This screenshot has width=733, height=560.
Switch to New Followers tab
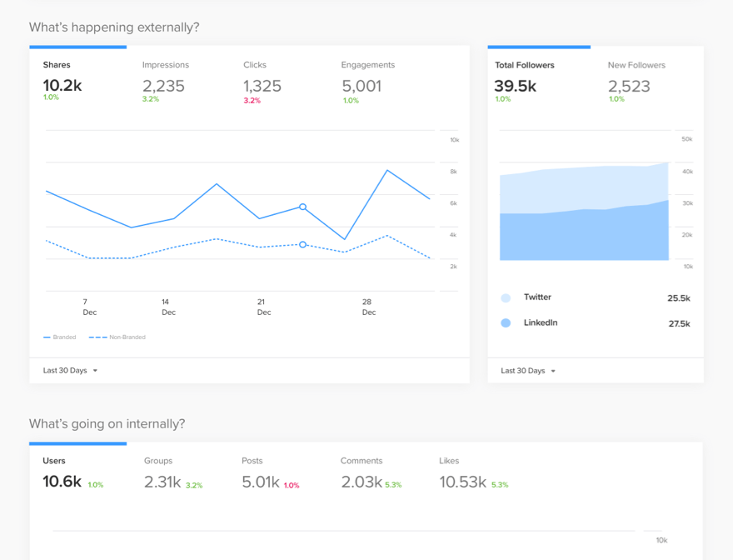(x=636, y=79)
